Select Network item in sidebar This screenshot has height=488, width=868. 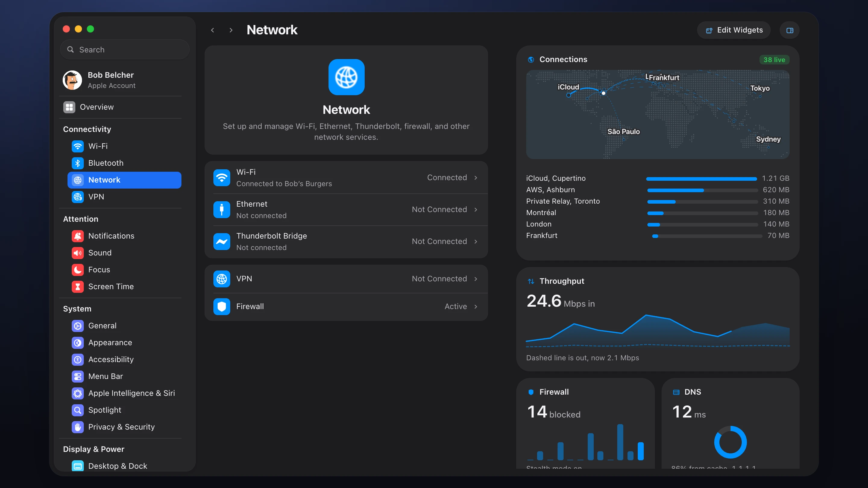[124, 180]
